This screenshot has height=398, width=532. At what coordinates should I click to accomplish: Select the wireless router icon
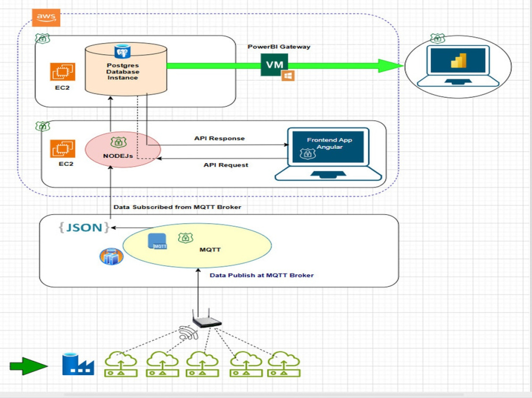(206, 319)
